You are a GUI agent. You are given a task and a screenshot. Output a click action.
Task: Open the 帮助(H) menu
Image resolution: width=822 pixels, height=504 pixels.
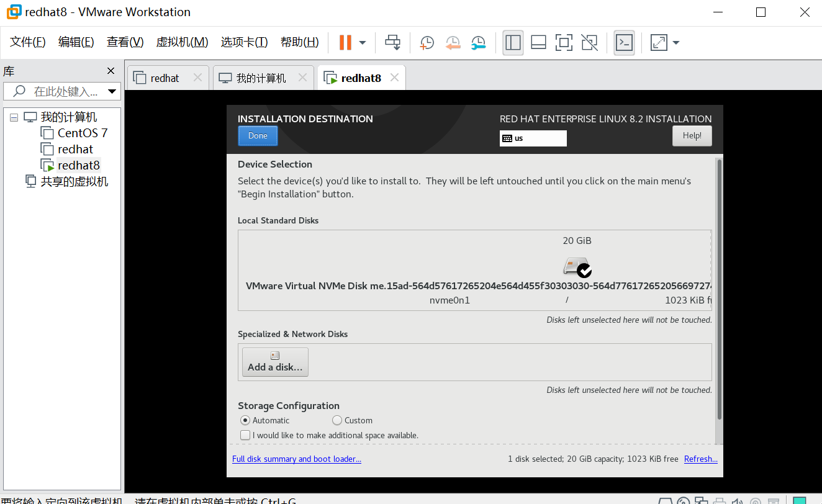pyautogui.click(x=300, y=42)
